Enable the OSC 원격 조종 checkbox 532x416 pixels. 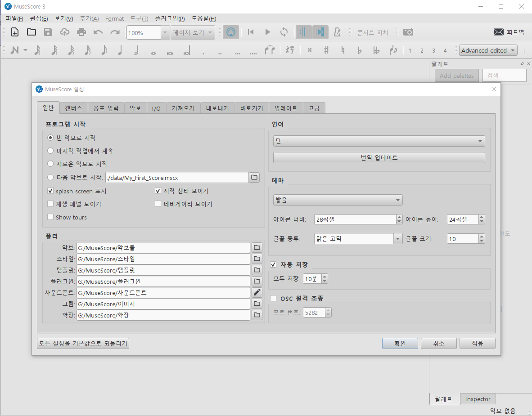(273, 298)
